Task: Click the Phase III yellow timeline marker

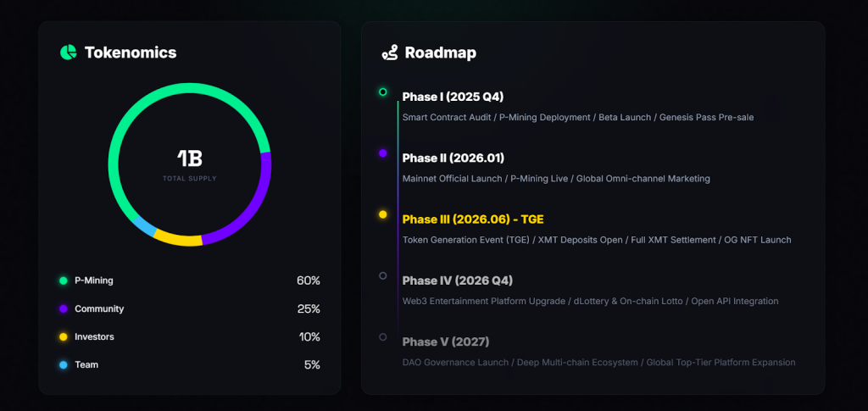Action: click(383, 214)
